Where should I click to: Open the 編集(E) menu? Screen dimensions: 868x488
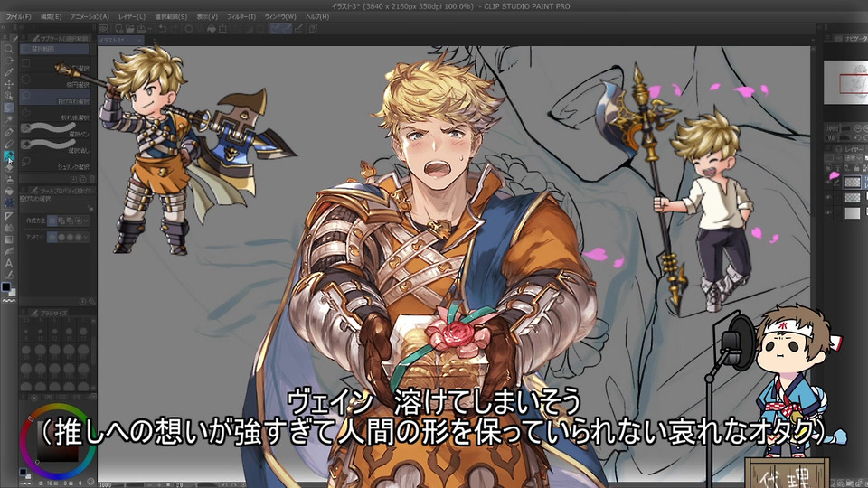click(51, 16)
